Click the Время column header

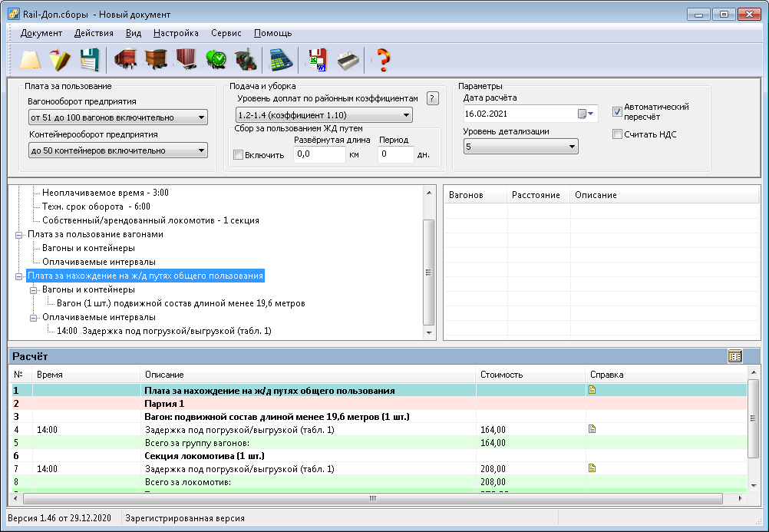click(86, 375)
